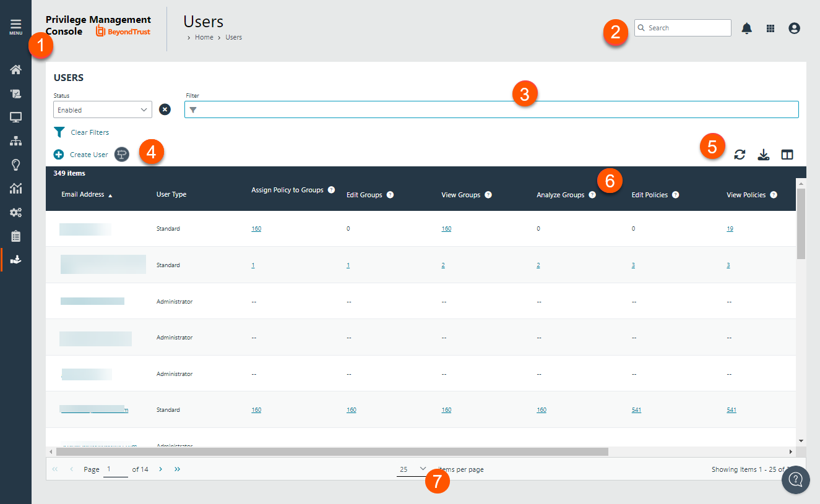The width and height of the screenshot is (820, 504).
Task: Download the users list
Action: [x=764, y=155]
